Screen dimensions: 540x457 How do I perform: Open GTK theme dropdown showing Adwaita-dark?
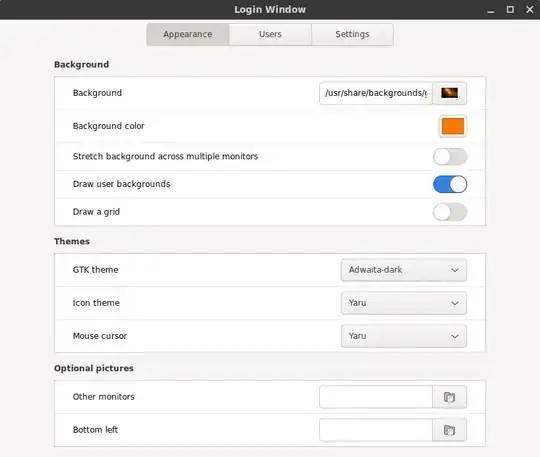pyautogui.click(x=404, y=270)
